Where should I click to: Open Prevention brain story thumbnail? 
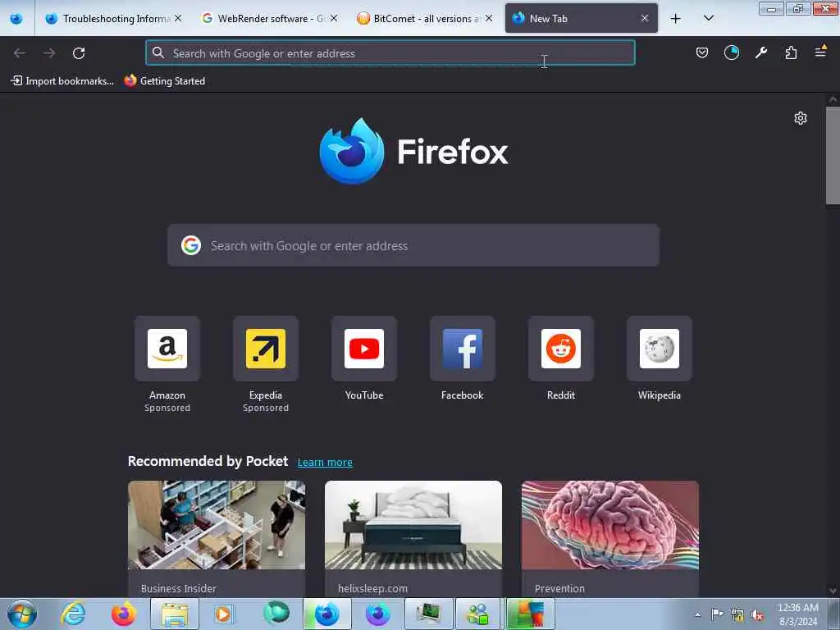pyautogui.click(x=610, y=525)
